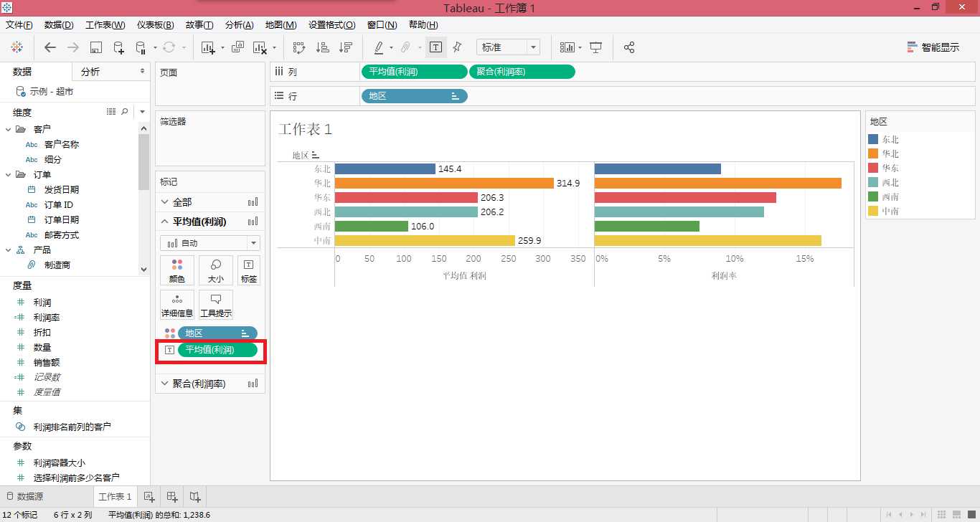Open the 仪表板(B) menu
This screenshot has height=522, width=980.
pyautogui.click(x=156, y=25)
